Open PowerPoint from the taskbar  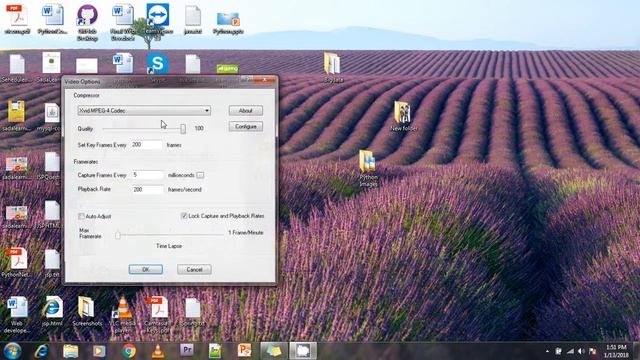(244, 351)
